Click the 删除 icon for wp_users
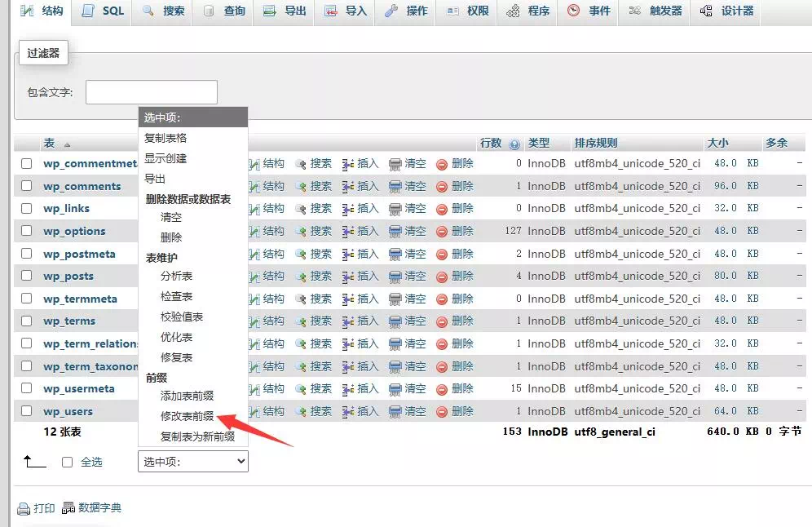Image resolution: width=812 pixels, height=527 pixels. pos(442,412)
